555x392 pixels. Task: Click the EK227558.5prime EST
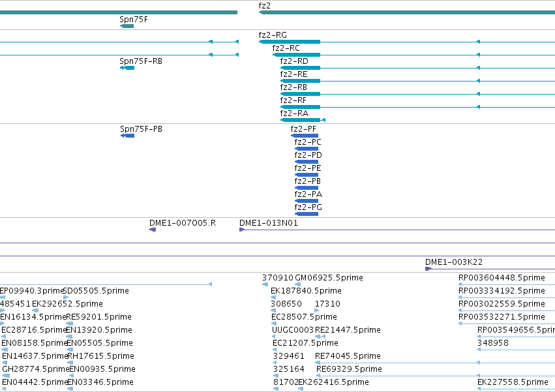516,389
